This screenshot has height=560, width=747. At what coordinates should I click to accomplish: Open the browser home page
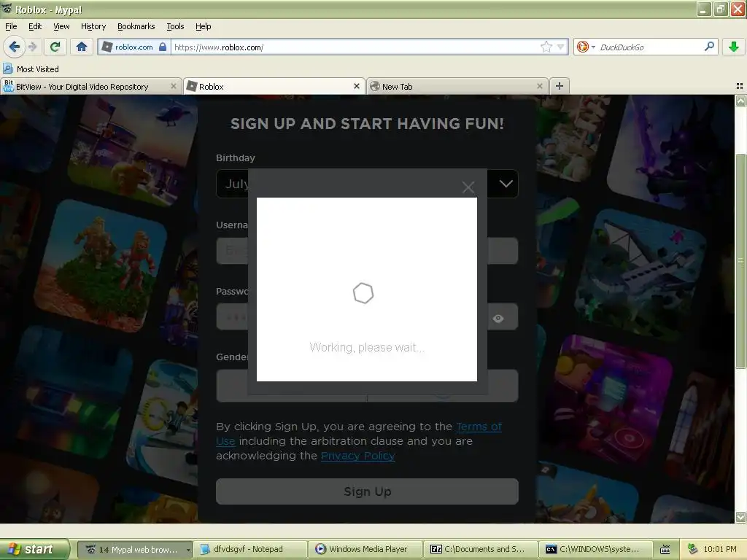(x=82, y=47)
